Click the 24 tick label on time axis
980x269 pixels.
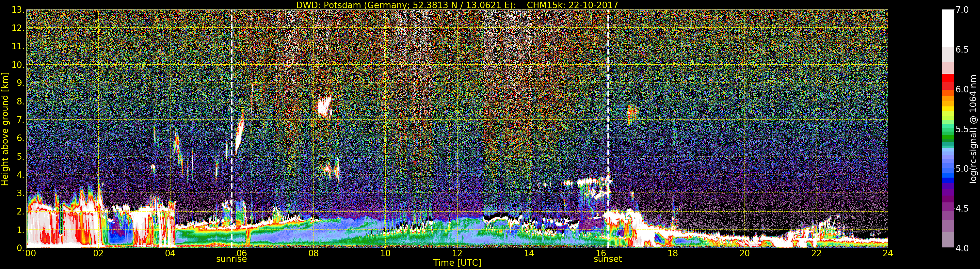[x=888, y=253]
